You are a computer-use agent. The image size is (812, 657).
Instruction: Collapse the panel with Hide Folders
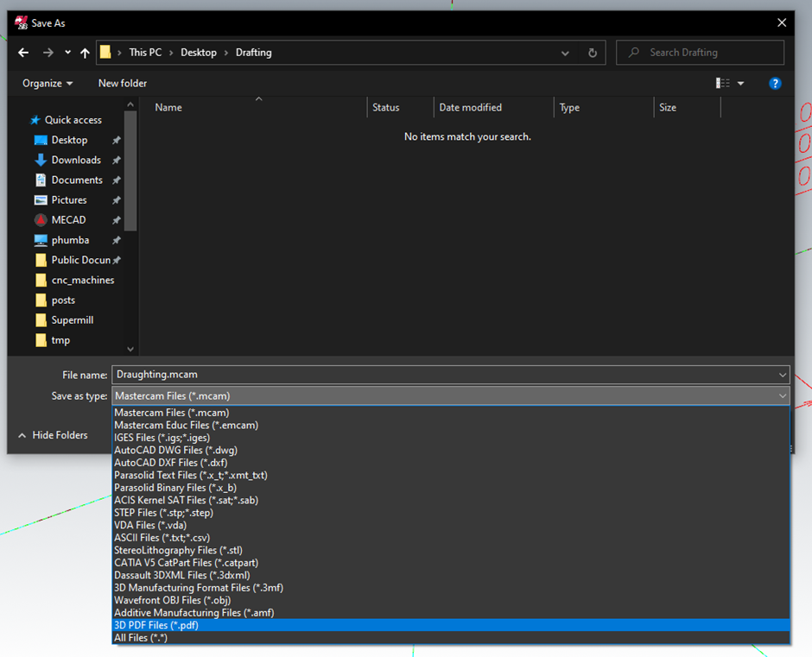tap(53, 435)
